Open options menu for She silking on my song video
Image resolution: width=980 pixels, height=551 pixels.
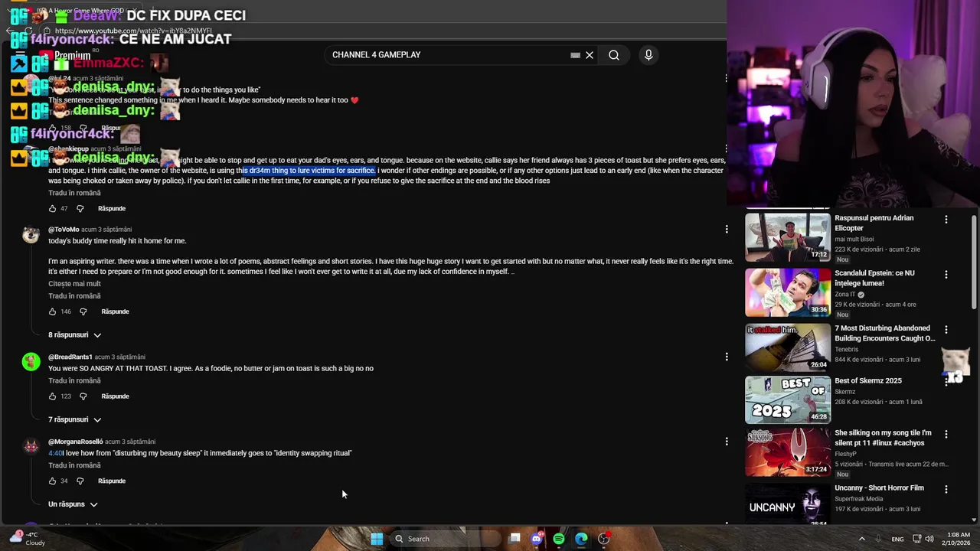(946, 434)
